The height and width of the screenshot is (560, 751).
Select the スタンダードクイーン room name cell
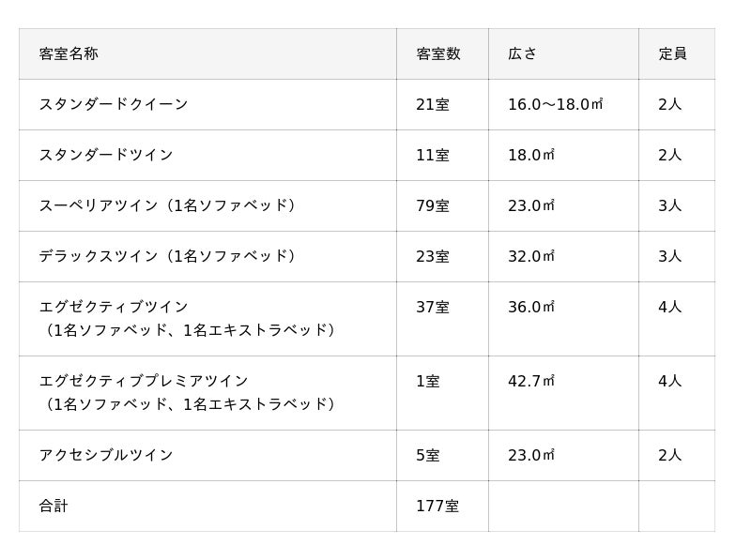point(114,105)
